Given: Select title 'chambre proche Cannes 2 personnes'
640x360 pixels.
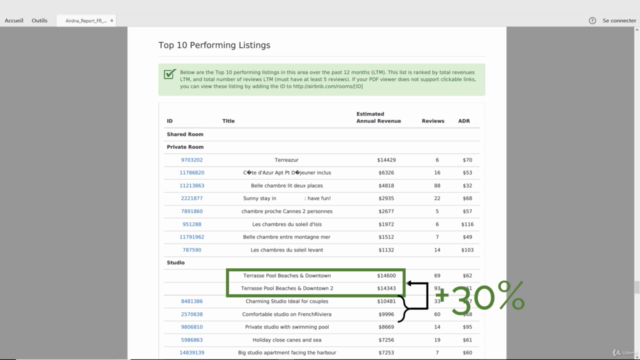Looking at the screenshot, I should (287, 211).
